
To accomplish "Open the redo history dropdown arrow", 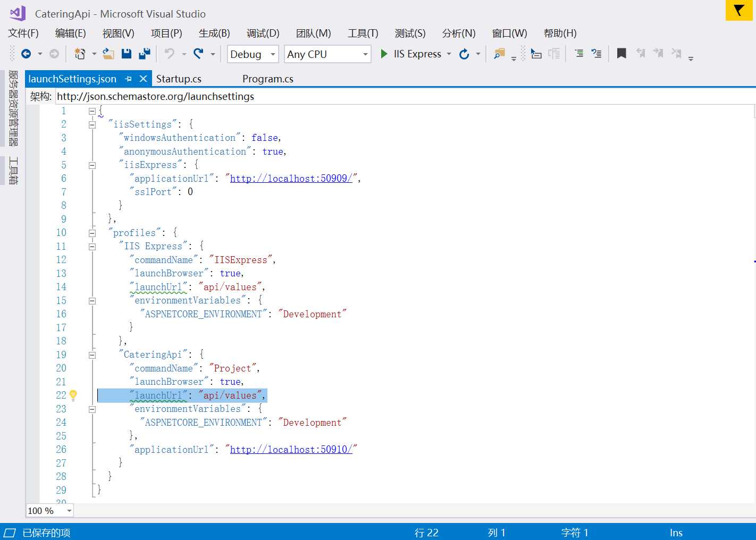I will point(213,54).
